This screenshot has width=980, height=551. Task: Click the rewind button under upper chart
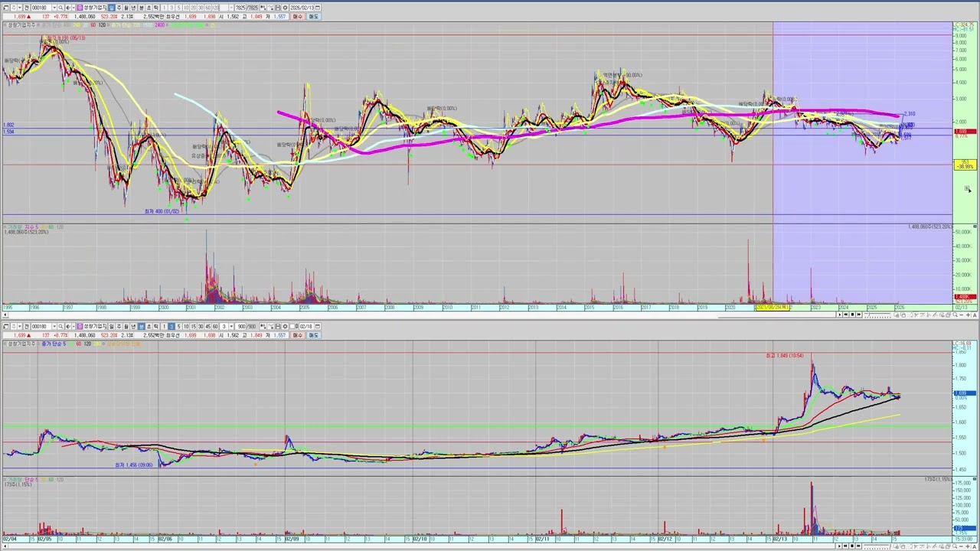pyautogui.click(x=846, y=315)
